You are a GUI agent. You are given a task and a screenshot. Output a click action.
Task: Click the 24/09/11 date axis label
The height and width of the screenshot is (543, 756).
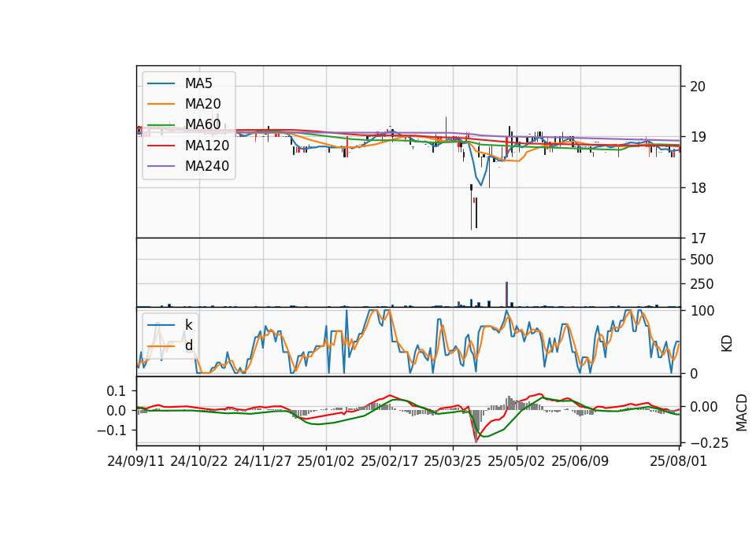[135, 461]
